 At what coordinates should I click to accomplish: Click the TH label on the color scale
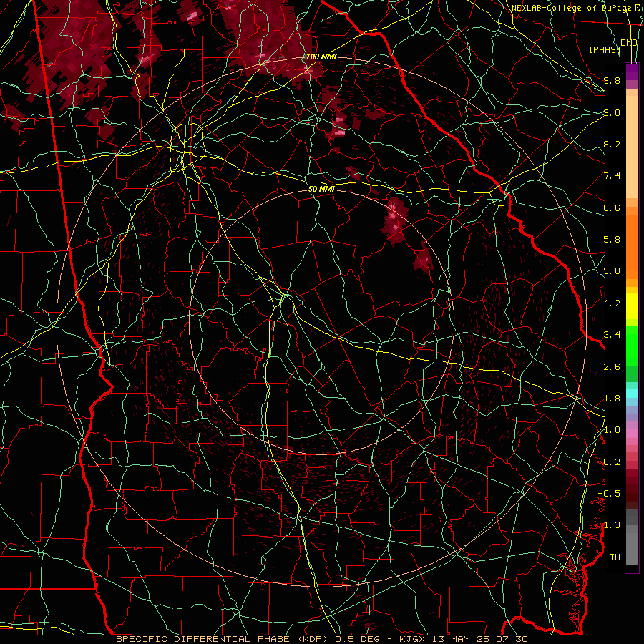[x=615, y=557]
